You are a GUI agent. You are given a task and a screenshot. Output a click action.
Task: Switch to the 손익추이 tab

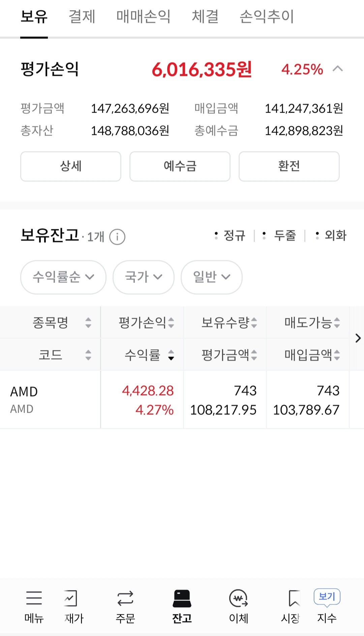[x=267, y=17]
